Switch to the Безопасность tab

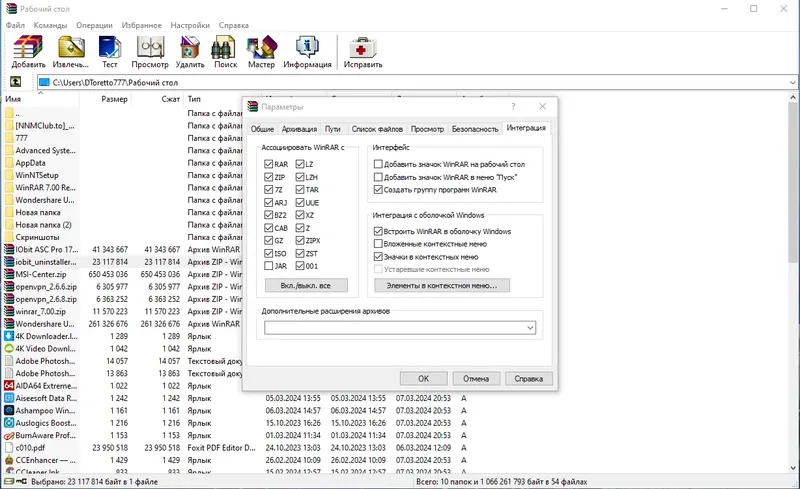pos(475,129)
